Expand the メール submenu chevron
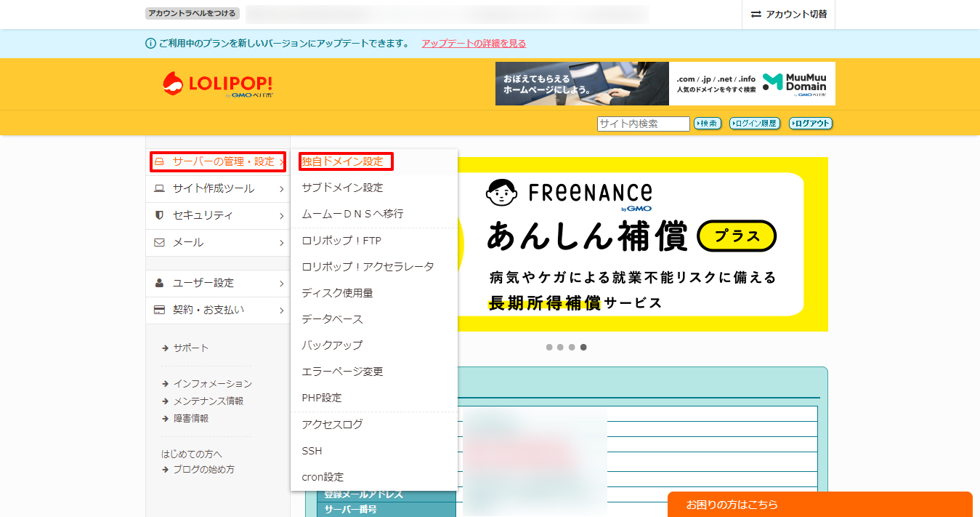The width and height of the screenshot is (980, 517). 283,243
